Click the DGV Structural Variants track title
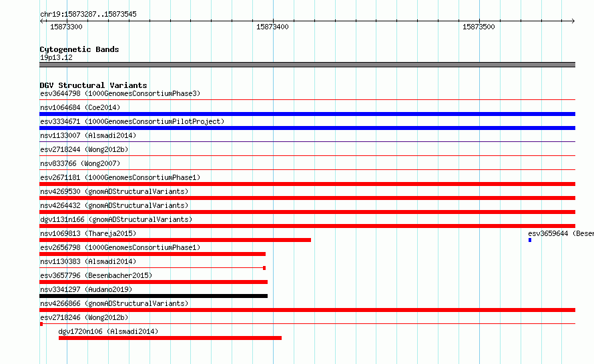Screen dimensions: 594x364 pyautogui.click(x=93, y=85)
